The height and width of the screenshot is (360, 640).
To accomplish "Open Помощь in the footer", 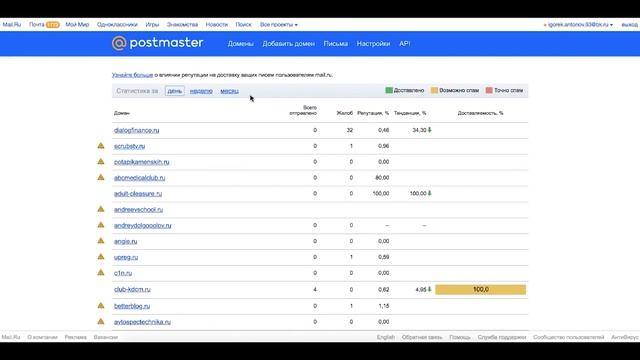I will point(460,337).
